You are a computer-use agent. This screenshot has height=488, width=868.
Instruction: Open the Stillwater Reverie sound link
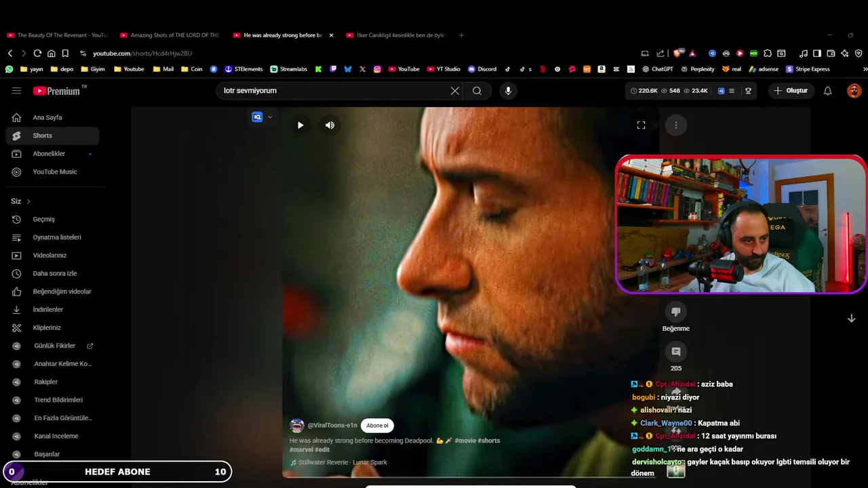coord(342,462)
